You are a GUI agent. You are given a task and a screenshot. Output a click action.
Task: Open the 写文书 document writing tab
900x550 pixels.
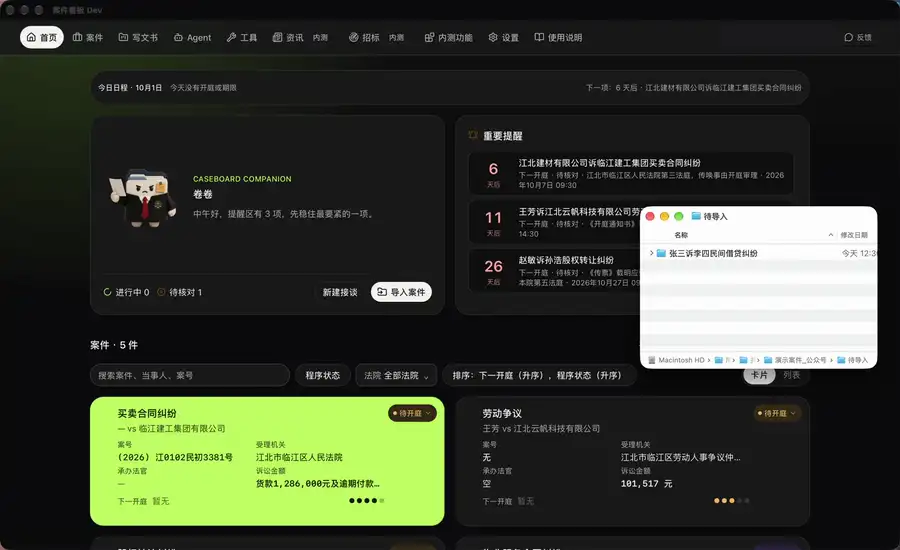click(138, 37)
